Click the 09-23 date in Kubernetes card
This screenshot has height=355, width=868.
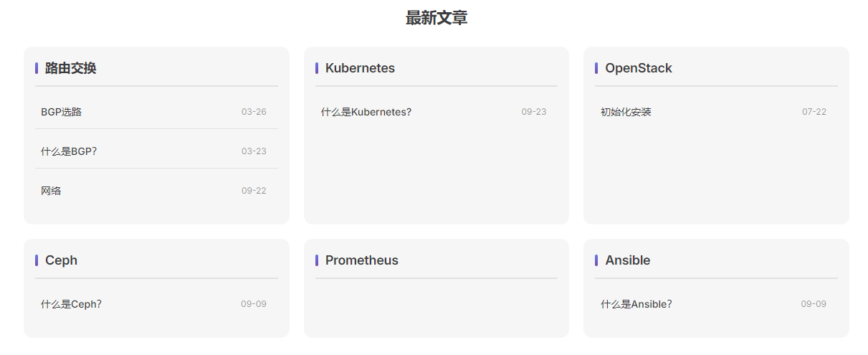click(x=534, y=112)
